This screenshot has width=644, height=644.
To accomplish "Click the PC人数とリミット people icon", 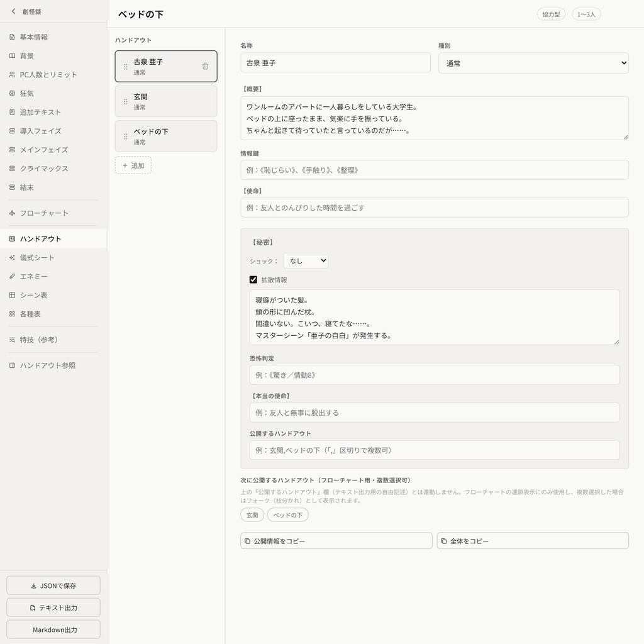I will (x=13, y=75).
